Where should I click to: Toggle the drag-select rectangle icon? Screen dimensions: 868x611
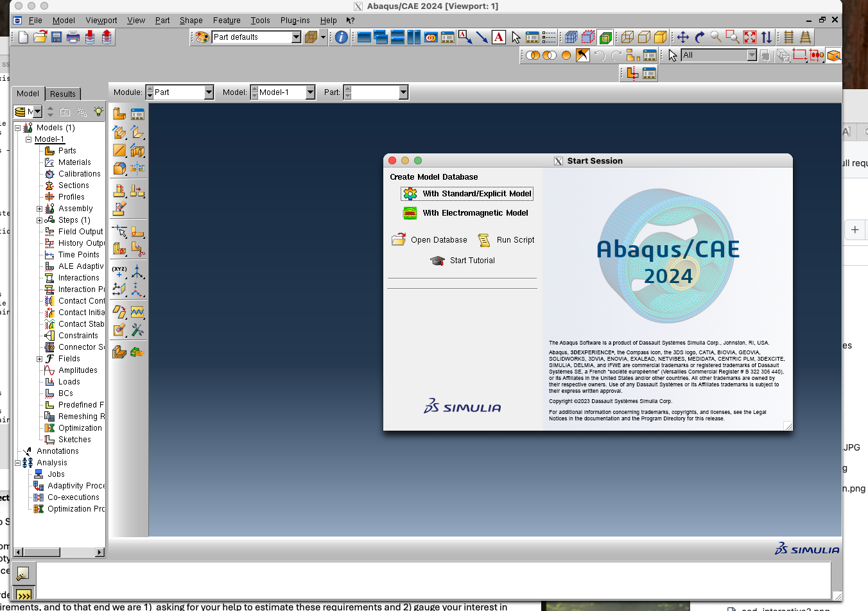(x=800, y=55)
